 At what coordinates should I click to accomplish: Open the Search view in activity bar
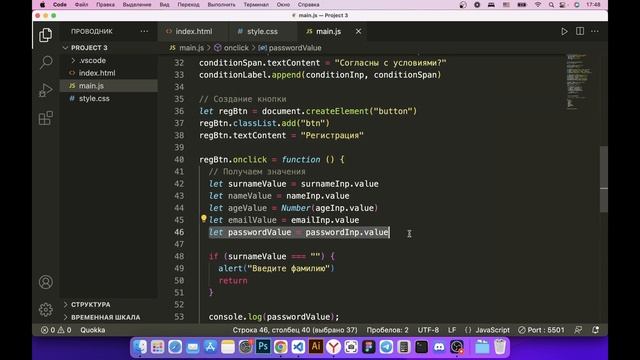46,62
